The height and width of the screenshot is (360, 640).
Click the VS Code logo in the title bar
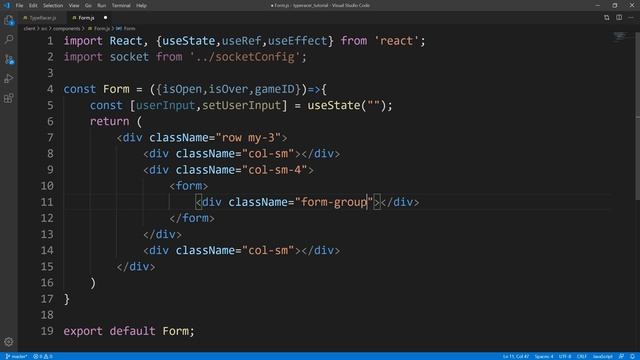pyautogui.click(x=7, y=5)
